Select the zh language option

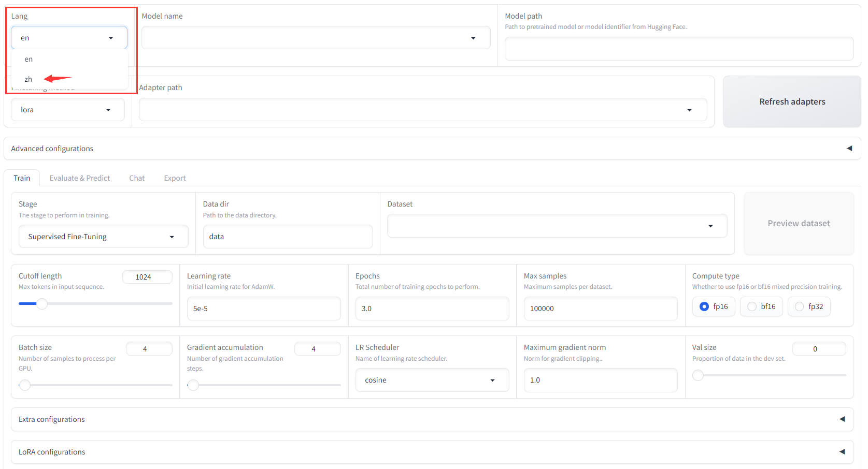click(x=69, y=79)
